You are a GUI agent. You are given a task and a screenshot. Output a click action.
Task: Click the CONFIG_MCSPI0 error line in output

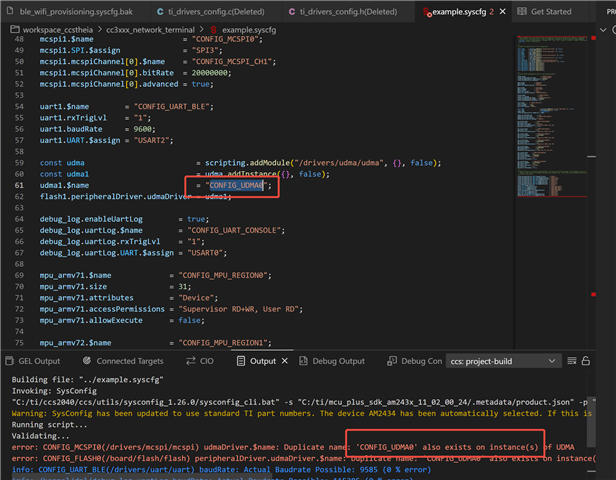pos(293,447)
